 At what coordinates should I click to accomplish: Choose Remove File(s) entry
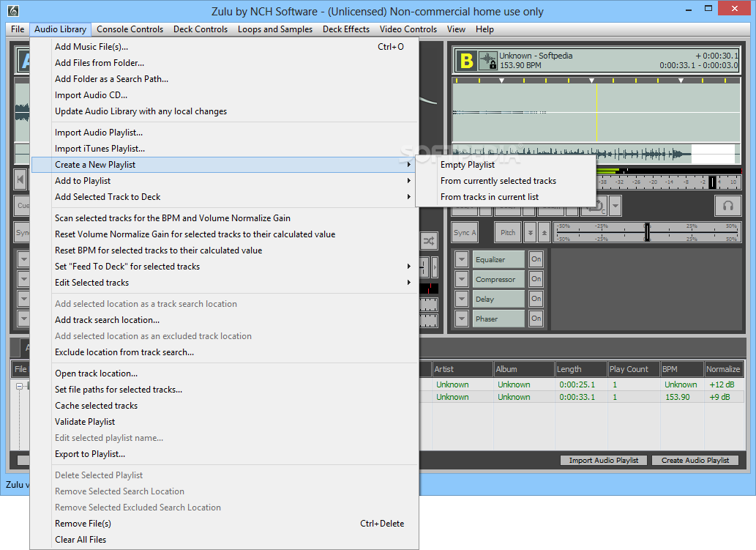click(x=224, y=524)
